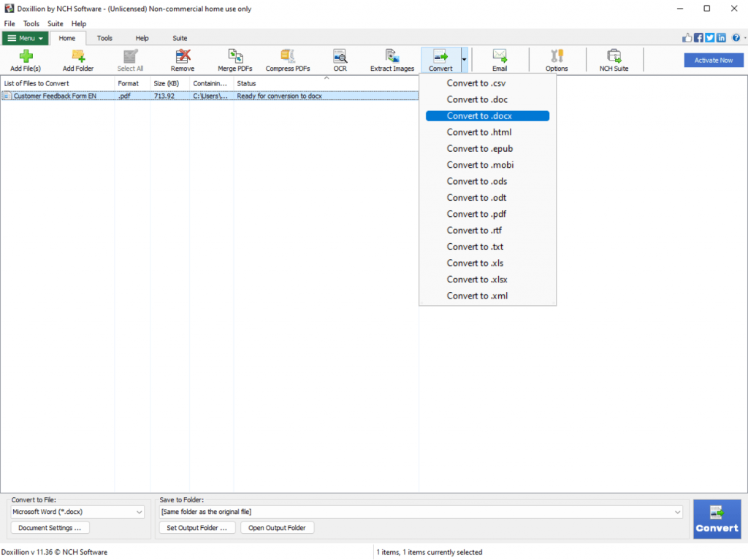Collapse the Convert toolbar dropdown arrow

(464, 60)
